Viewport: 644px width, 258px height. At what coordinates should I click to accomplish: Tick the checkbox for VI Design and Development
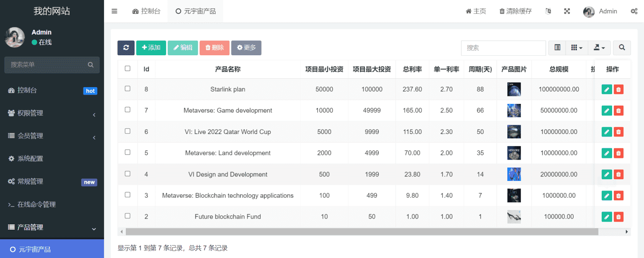click(127, 174)
